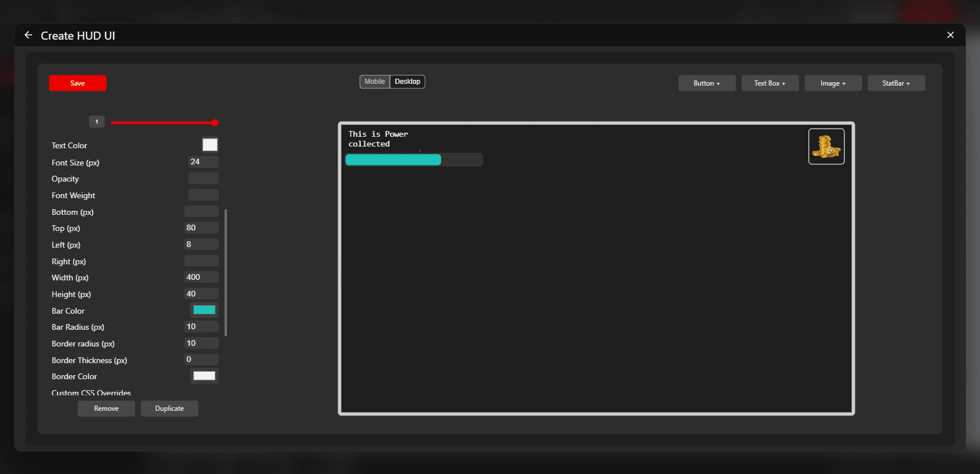Edit the Height (px) value 40
Screen dimensions: 980x474
pyautogui.click(x=202, y=294)
